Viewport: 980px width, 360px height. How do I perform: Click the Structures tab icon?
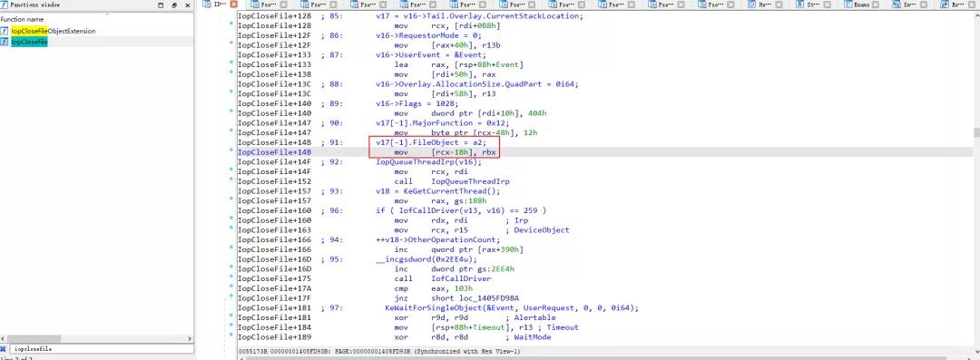[799, 5]
